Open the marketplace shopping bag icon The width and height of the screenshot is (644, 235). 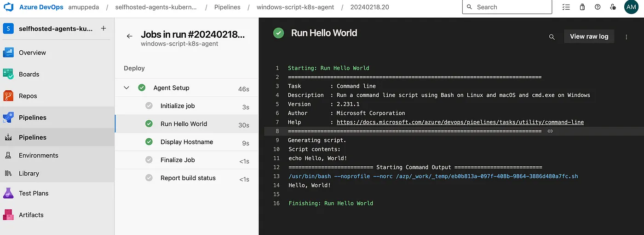click(x=582, y=7)
